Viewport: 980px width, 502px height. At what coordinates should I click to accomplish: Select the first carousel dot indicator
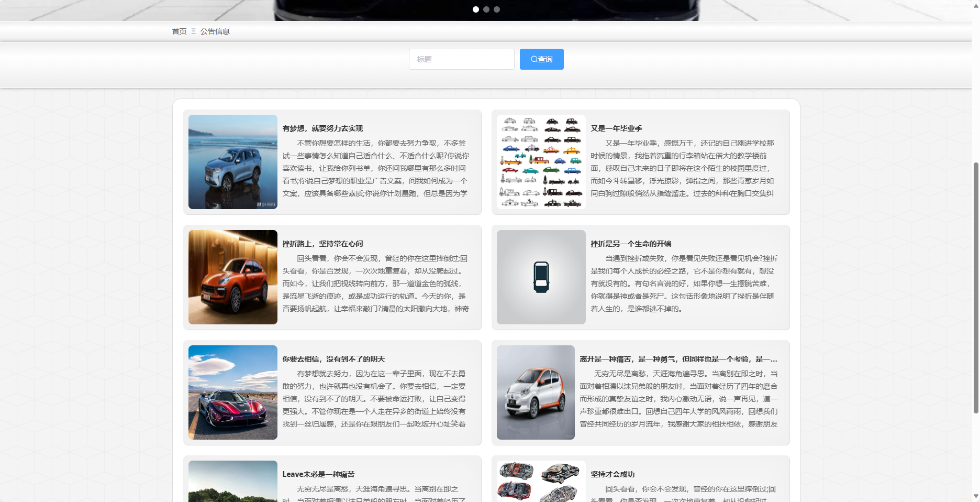pyautogui.click(x=476, y=9)
